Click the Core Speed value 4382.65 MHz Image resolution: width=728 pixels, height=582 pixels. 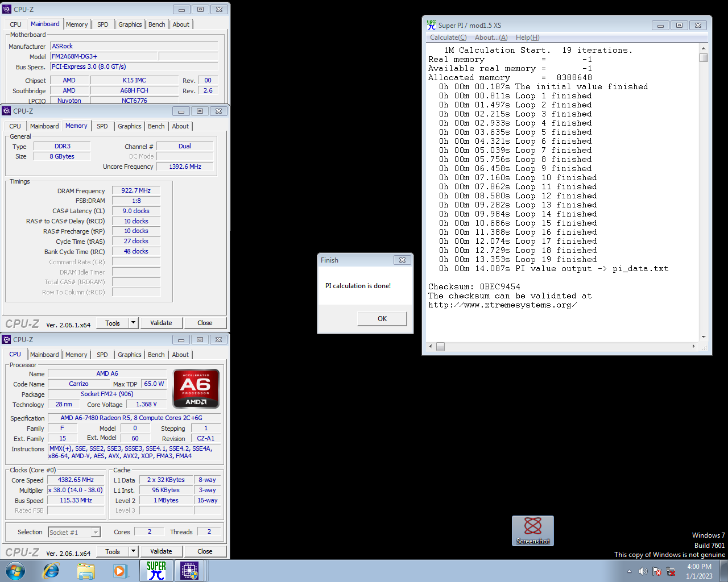(x=76, y=480)
